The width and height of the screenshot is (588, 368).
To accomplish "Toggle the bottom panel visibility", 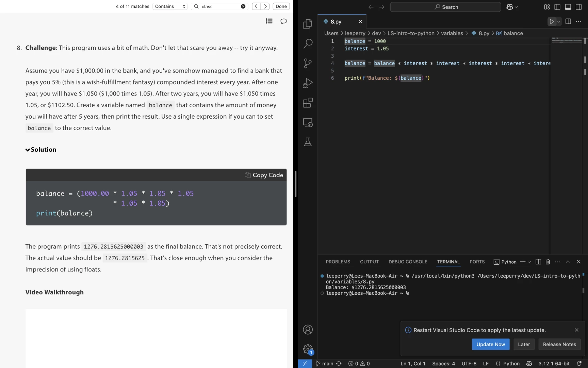I will (x=568, y=7).
